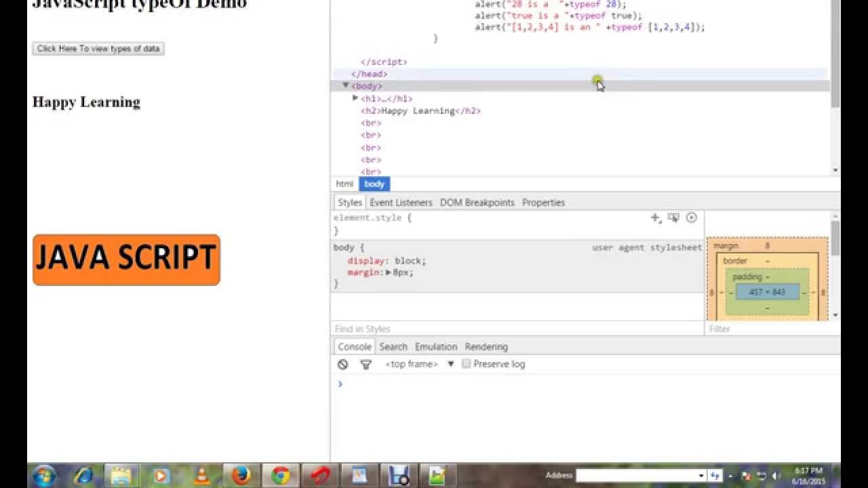
Task: Expand the h1 element node
Action: [x=355, y=98]
